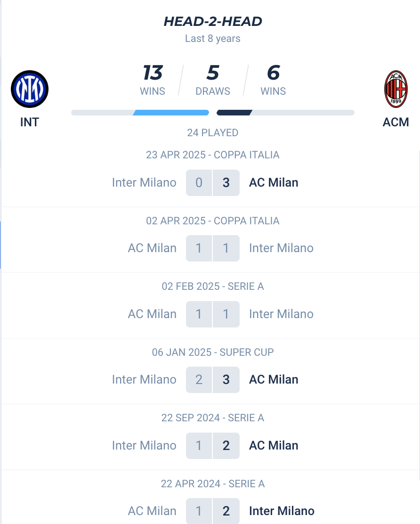Click the blue Inter wins progress bar
Image resolution: width=420 pixels, height=524 pixels.
tap(171, 113)
